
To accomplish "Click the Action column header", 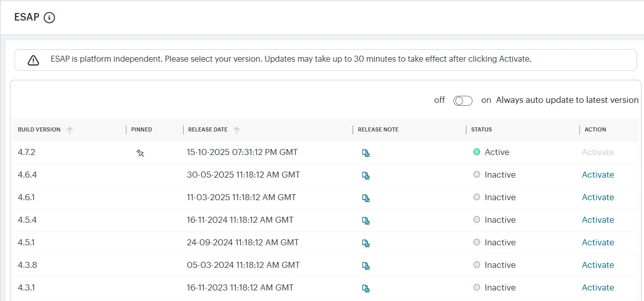I will [x=595, y=129].
